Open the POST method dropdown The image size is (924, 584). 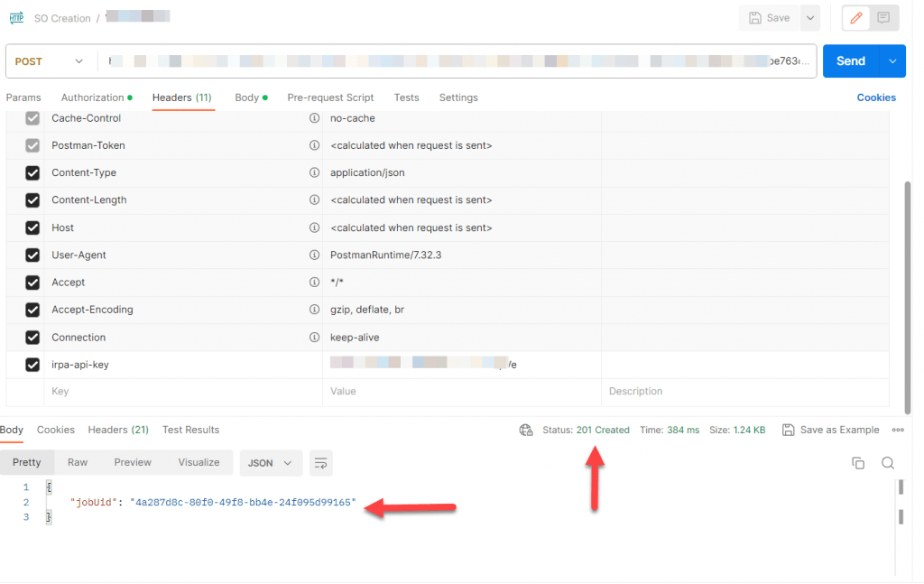pos(50,61)
